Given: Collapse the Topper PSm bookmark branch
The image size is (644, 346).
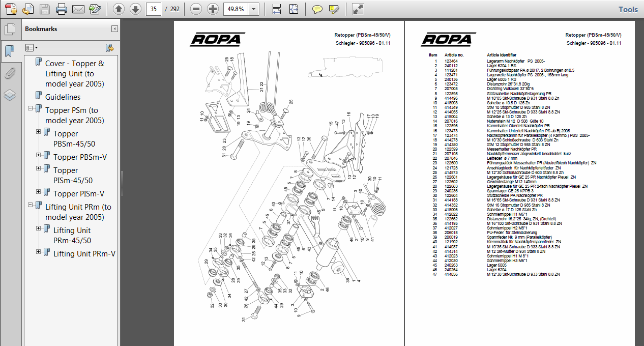Looking at the screenshot, I should 30,108.
